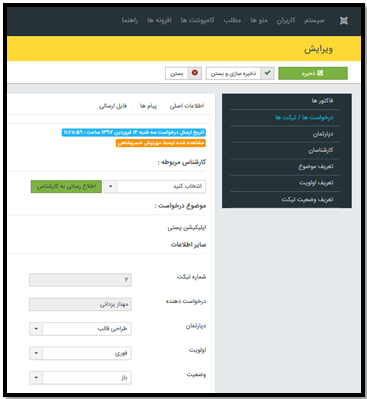Click the سایر اطلاعات heading
The width and height of the screenshot is (367, 399).
(x=188, y=245)
